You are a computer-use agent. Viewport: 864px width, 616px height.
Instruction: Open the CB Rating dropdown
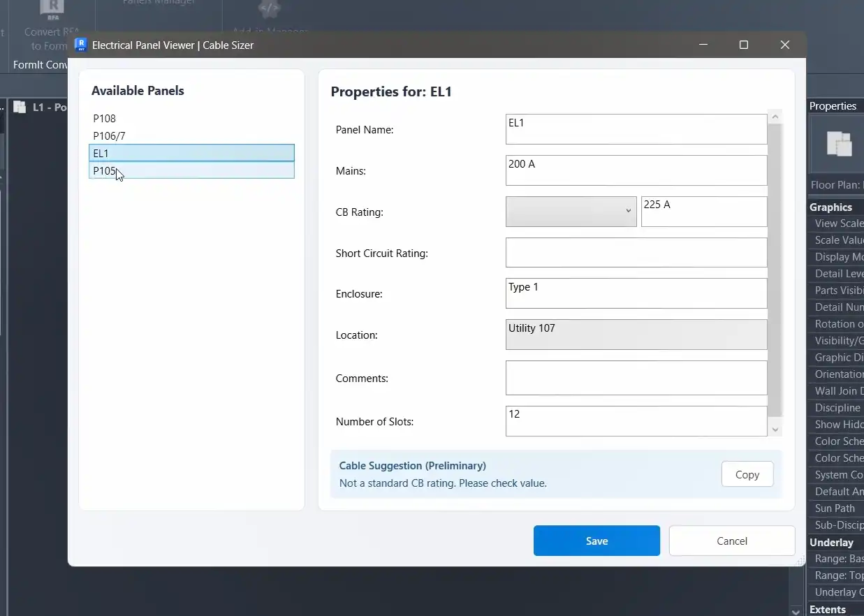pos(571,212)
